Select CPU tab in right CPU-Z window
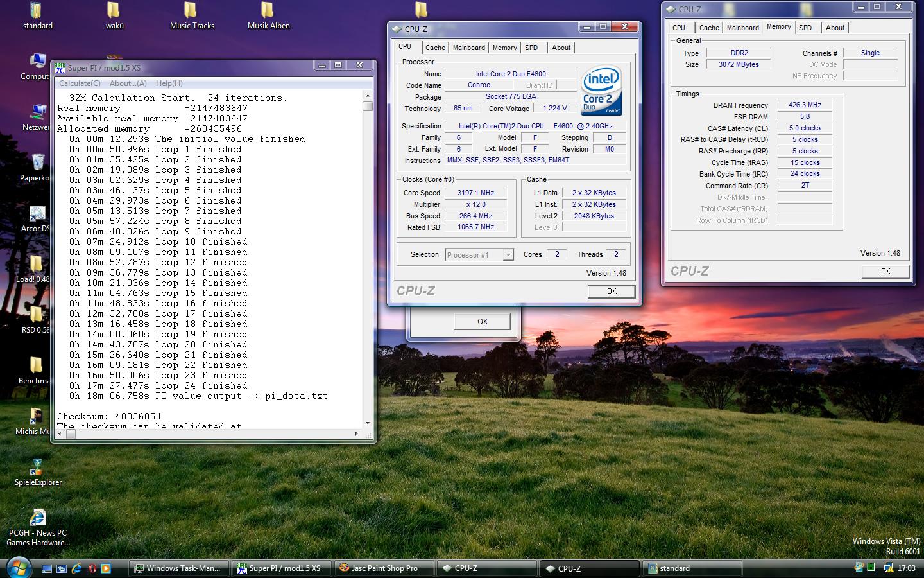 pos(679,28)
